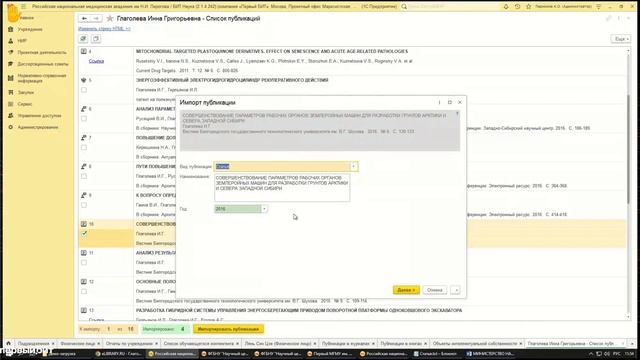This screenshot has width=640, height=360.
Task: Open dropdown arrow next to Отмена button
Action: (x=456, y=290)
